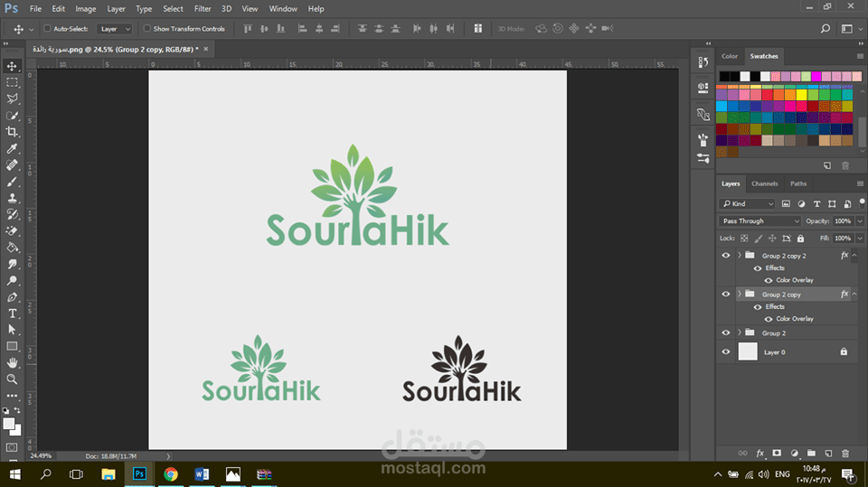This screenshot has width=868, height=487.
Task: Open Chrome from the Windows taskbar
Action: tap(171, 474)
